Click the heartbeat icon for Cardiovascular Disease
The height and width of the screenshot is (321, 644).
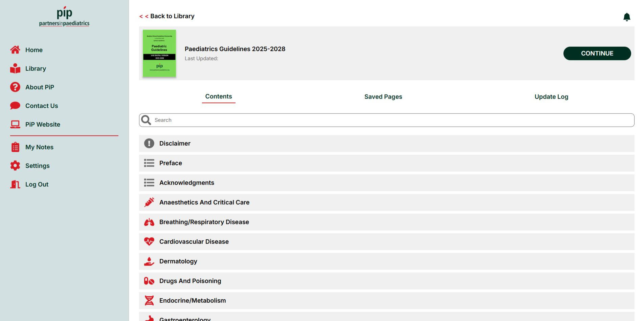(149, 241)
